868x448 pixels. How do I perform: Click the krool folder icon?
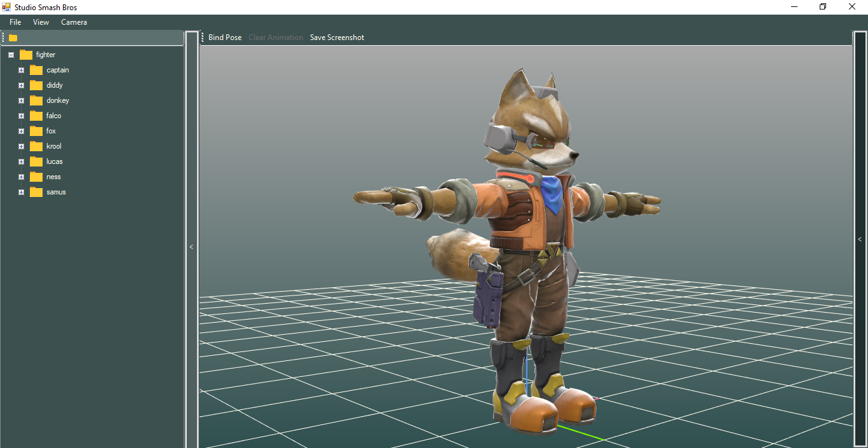[36, 146]
